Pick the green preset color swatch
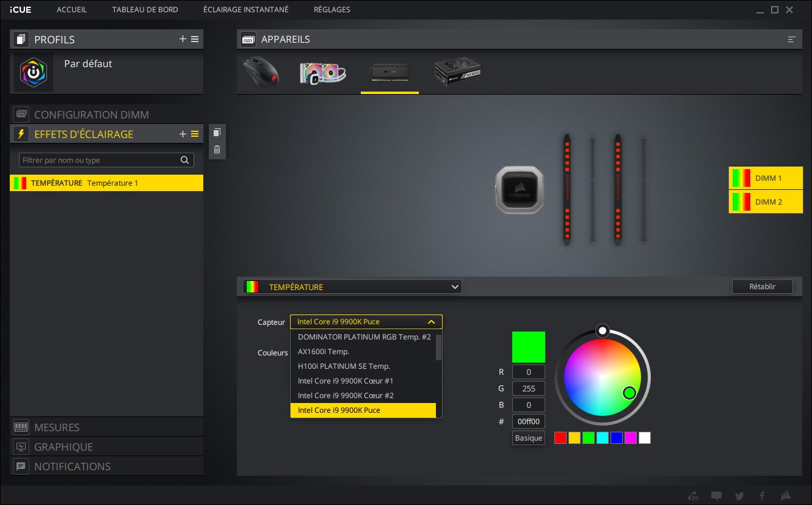The image size is (812, 505). point(589,438)
